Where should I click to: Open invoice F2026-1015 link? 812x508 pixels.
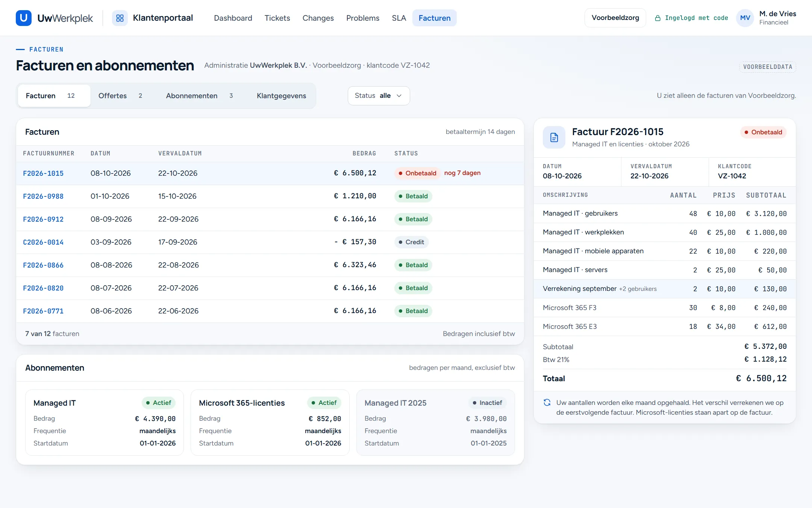coord(43,173)
